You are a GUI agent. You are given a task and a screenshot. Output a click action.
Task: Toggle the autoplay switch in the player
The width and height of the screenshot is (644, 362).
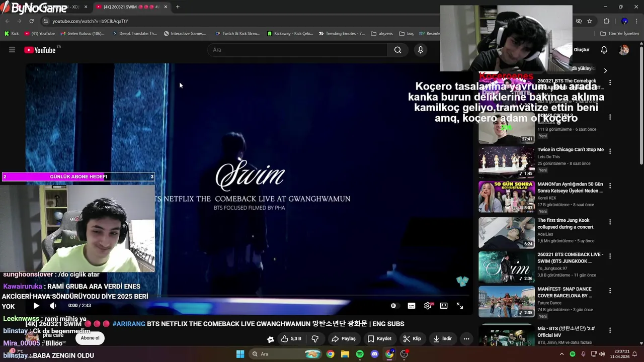point(393,306)
